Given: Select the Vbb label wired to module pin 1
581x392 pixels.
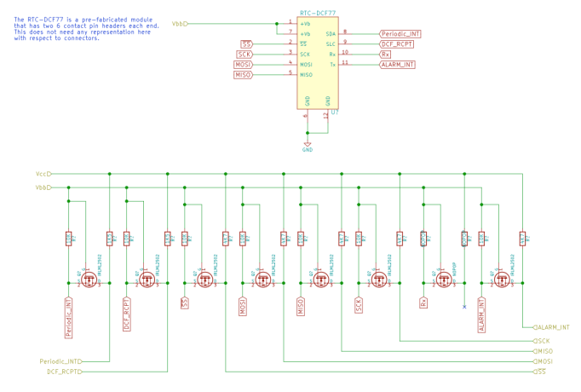Looking at the screenshot, I should pos(180,24).
